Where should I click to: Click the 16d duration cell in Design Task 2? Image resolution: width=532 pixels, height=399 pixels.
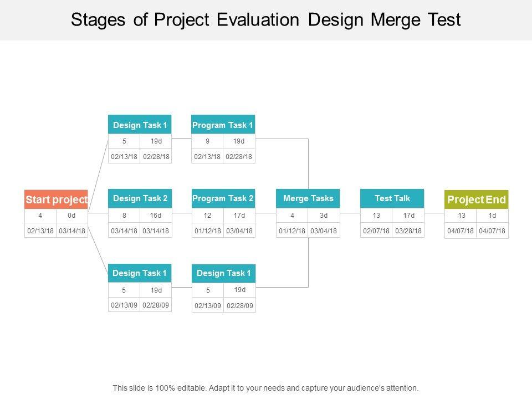tap(156, 216)
